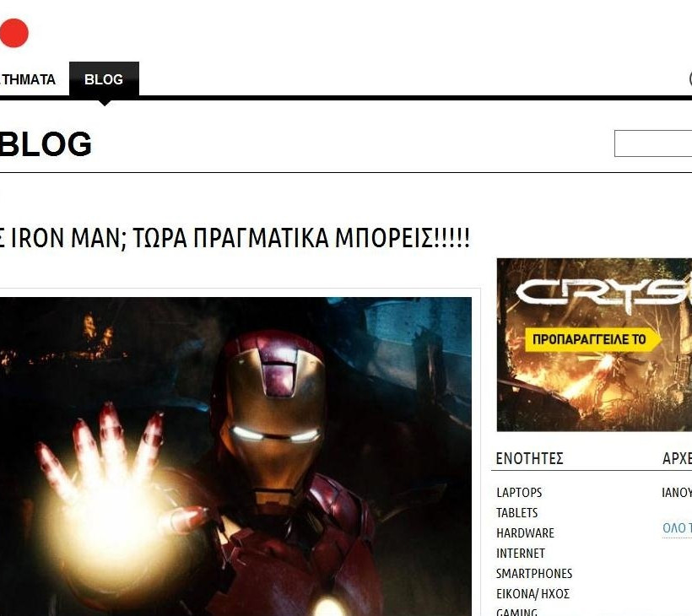692x616 pixels.
Task: Open the Iron Man article headline
Action: coord(235,238)
